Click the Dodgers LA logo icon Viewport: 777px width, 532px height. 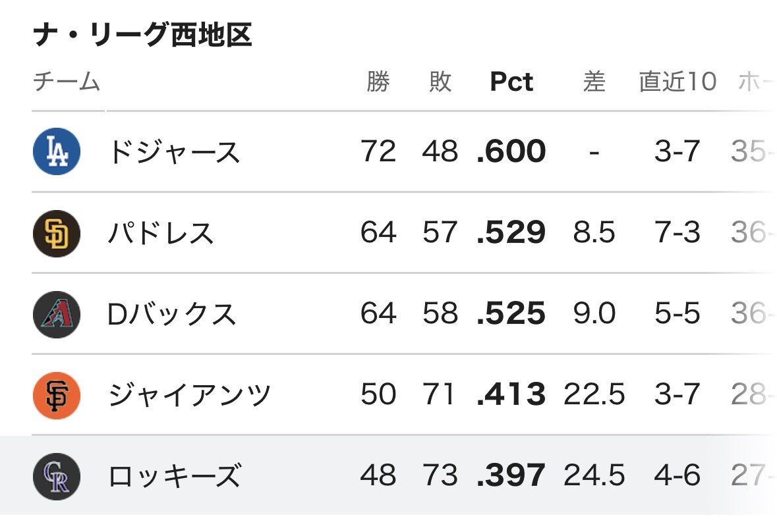tap(57, 151)
